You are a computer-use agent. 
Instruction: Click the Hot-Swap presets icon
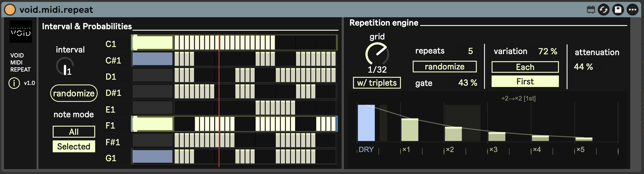(x=604, y=10)
